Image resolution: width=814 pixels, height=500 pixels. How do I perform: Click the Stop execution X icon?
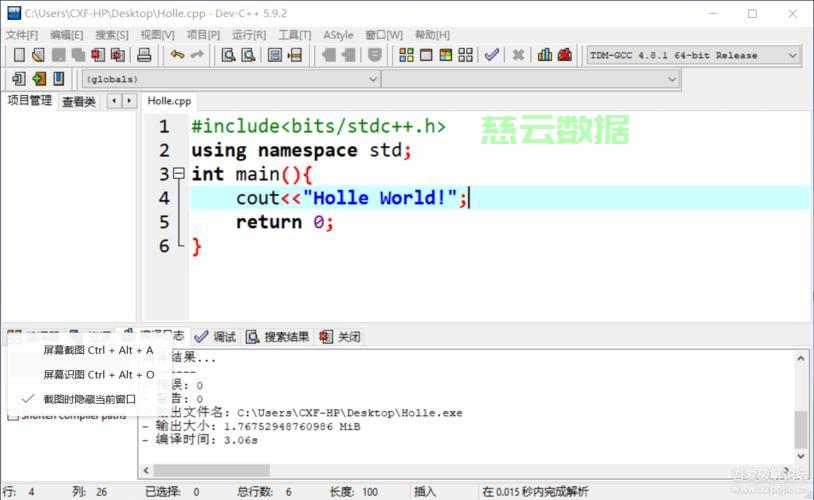(x=518, y=55)
